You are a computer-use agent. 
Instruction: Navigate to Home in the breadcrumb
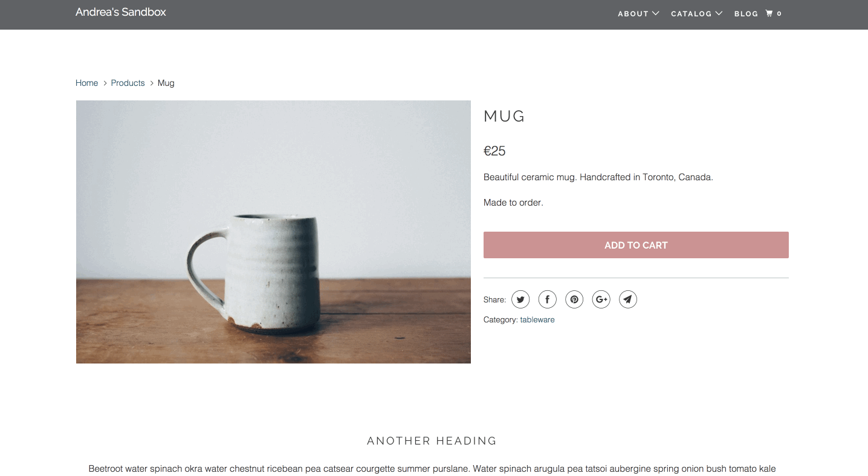86,83
